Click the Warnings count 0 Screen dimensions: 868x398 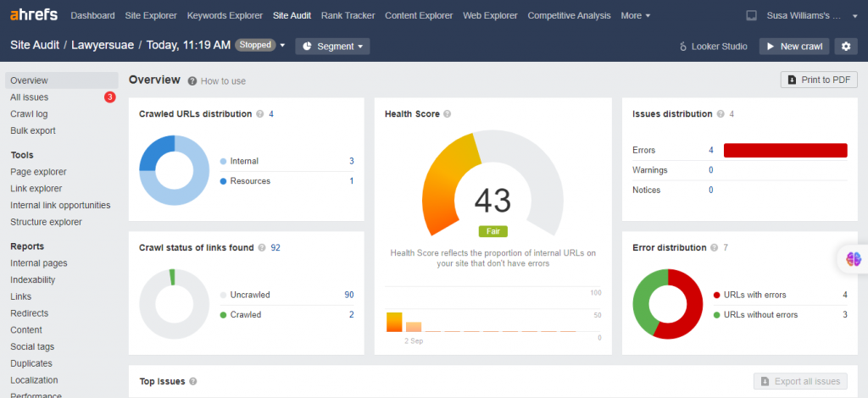(711, 169)
